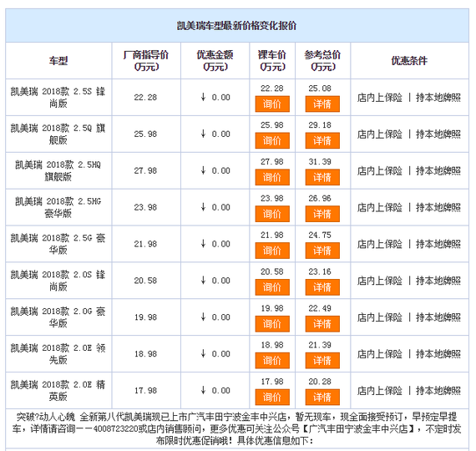Click total price 24.75
This screenshot has width=476, height=451.
point(320,235)
